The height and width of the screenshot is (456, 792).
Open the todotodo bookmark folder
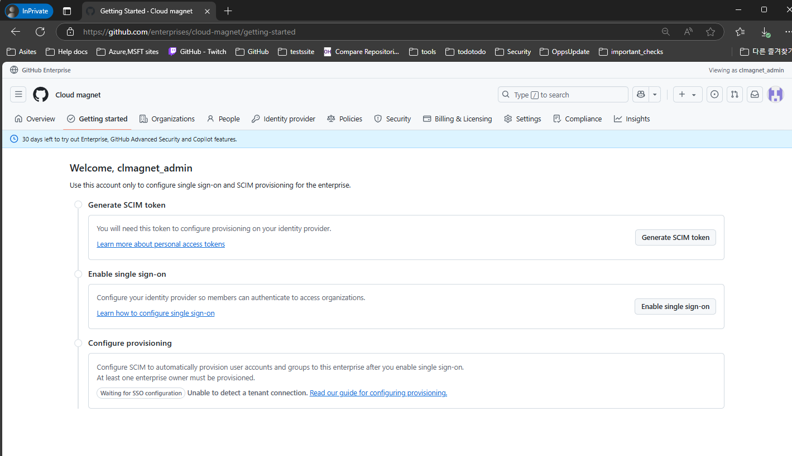coord(466,52)
